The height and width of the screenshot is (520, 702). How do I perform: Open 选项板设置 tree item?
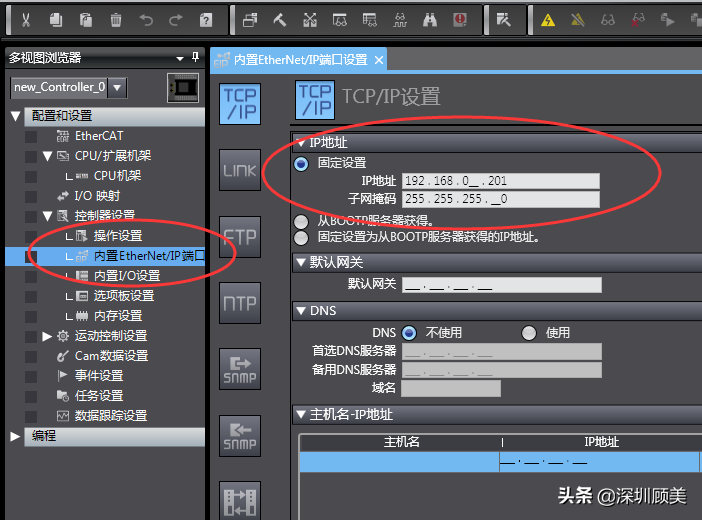tap(124, 296)
